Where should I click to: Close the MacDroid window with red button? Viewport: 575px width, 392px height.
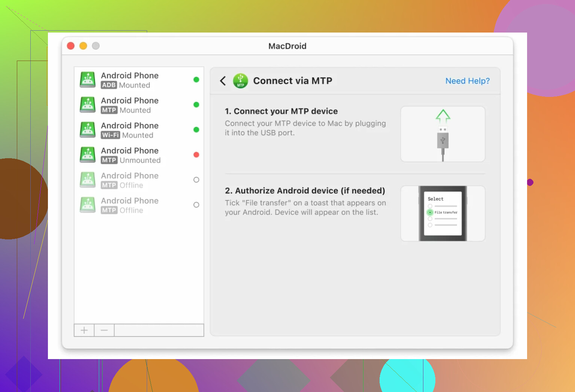click(x=71, y=46)
